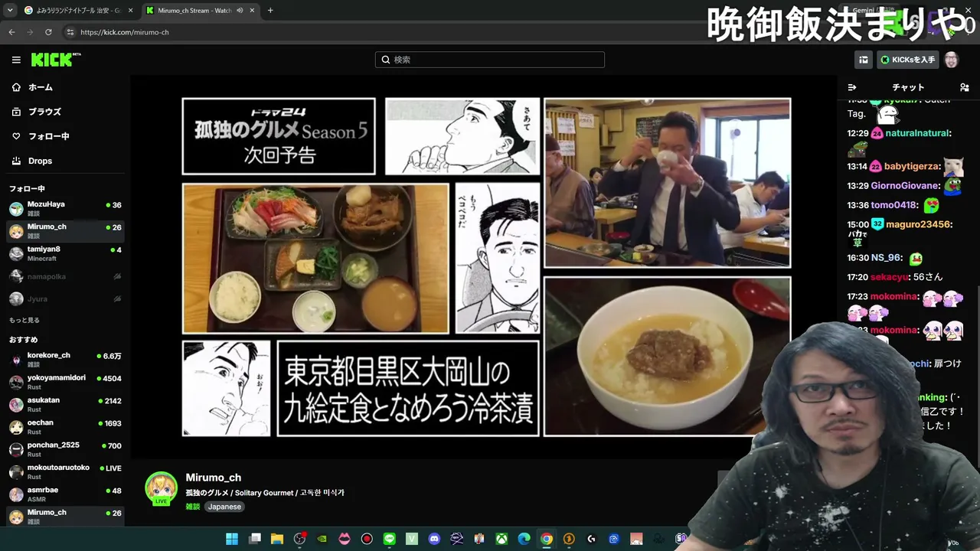Click the Japanese language tag

point(224,507)
